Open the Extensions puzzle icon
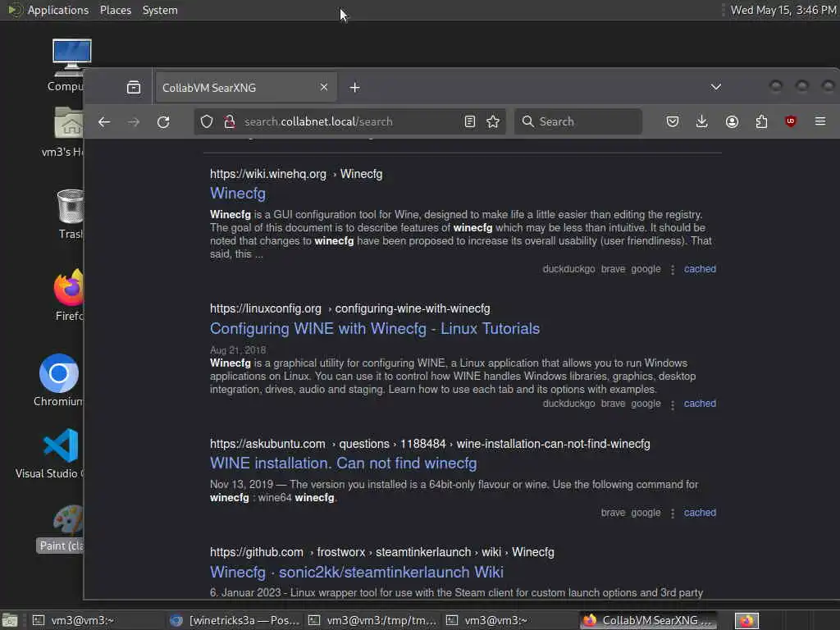 point(761,121)
